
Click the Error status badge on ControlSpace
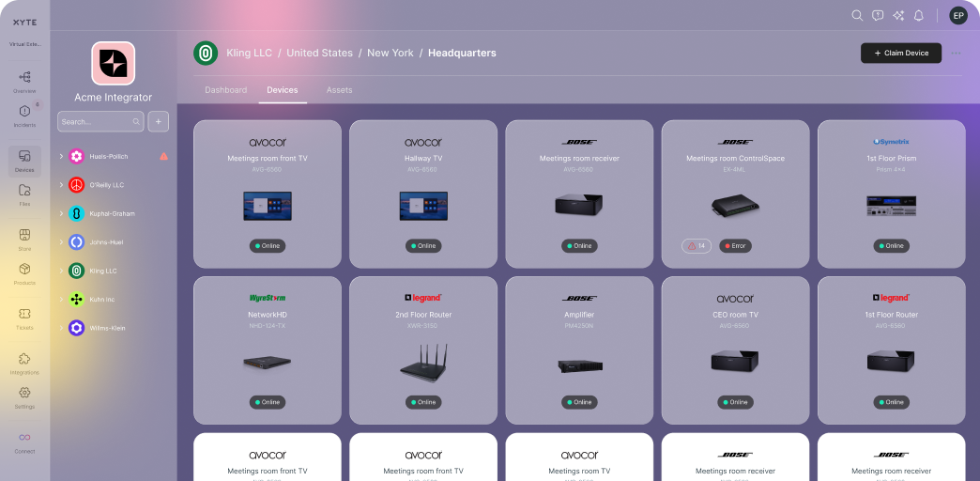[735, 246]
